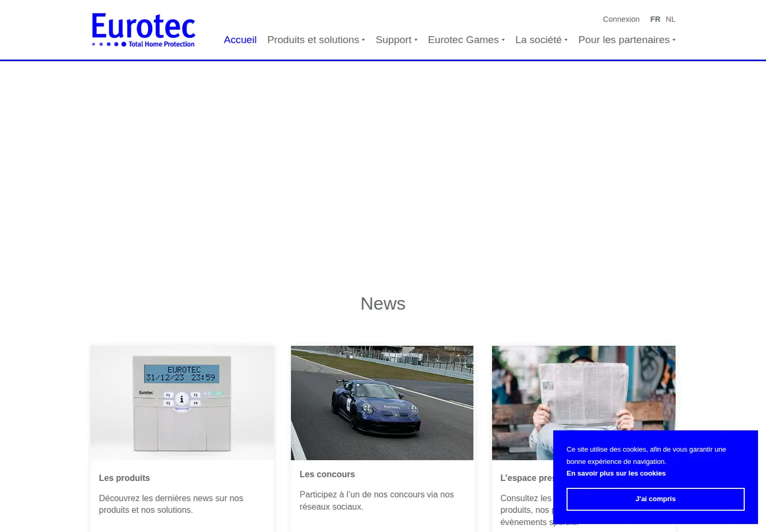Open the Eurotec keypad product thumbnail
This screenshot has height=532, width=766.
point(182,403)
